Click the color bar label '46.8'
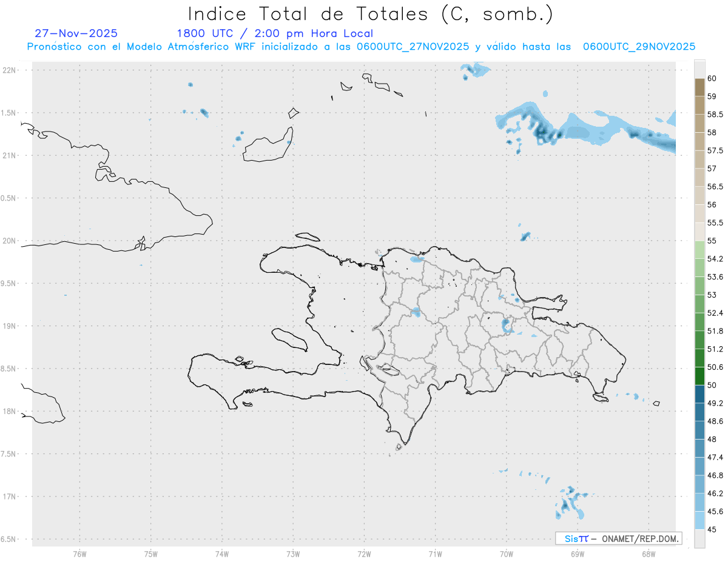The width and height of the screenshot is (728, 562). pos(715,475)
